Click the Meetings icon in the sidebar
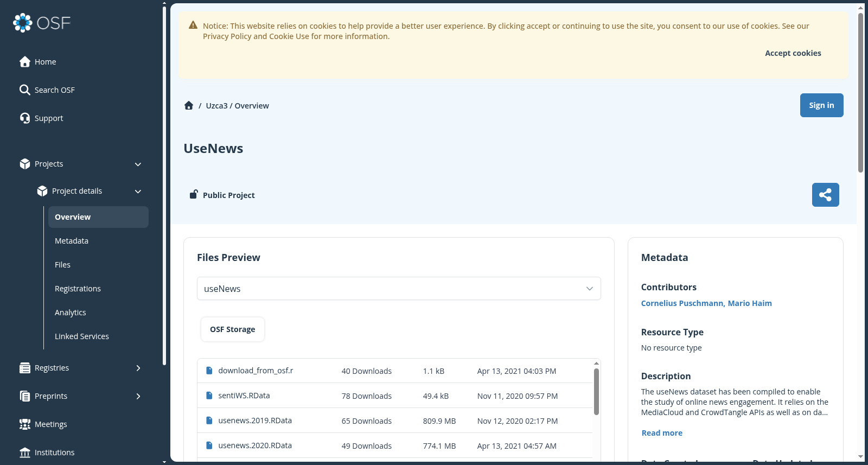Viewport: 868px width, 465px height. pos(25,424)
